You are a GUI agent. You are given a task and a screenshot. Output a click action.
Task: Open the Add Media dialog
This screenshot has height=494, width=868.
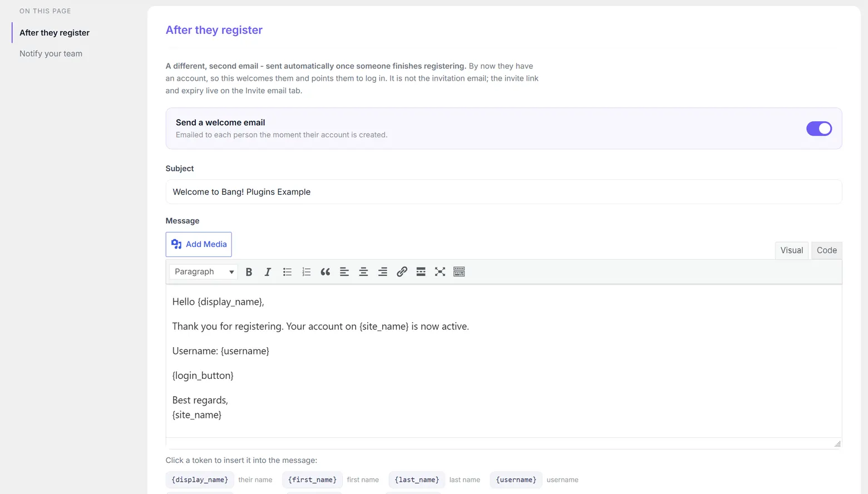(x=199, y=244)
